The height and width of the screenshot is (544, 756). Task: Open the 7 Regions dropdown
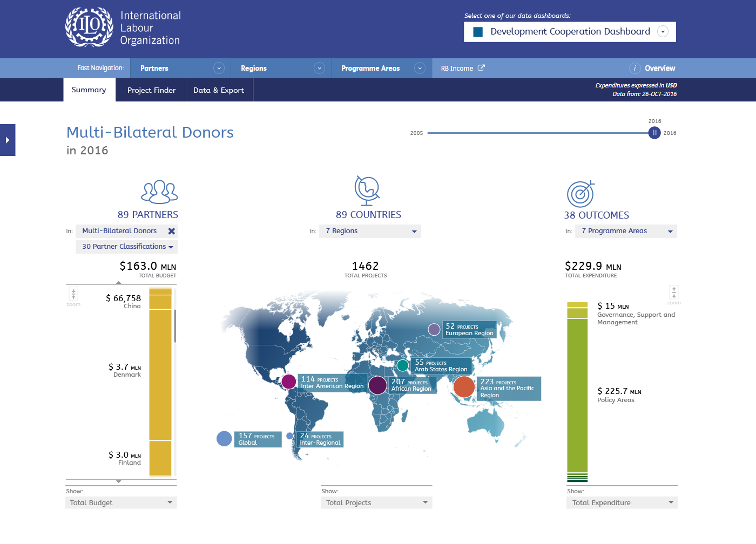point(370,231)
